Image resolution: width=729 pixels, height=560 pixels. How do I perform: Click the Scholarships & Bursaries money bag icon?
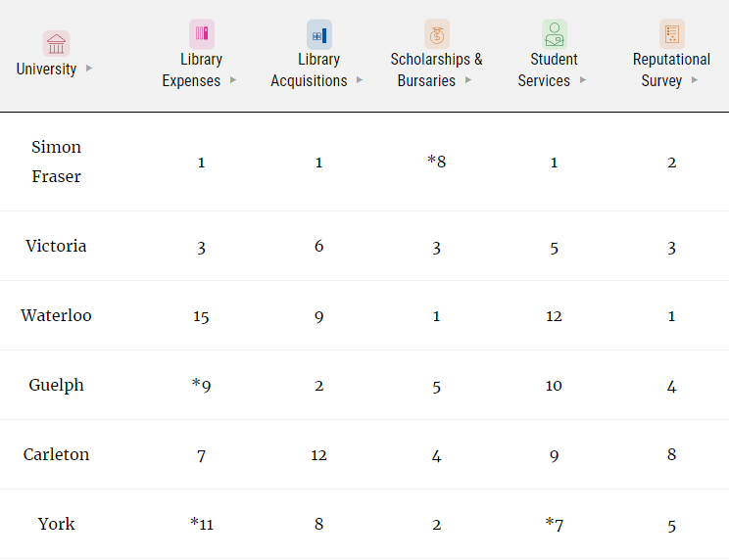437,33
